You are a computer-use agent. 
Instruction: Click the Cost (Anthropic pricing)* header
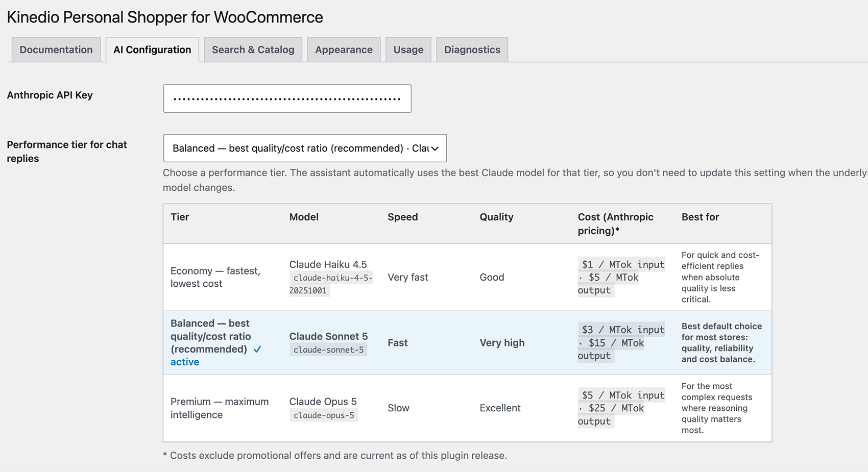tap(616, 223)
